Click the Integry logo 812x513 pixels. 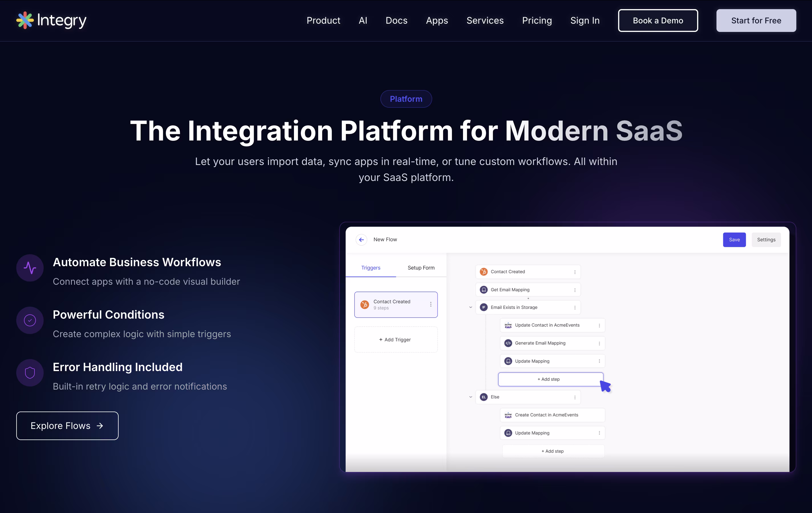[51, 21]
